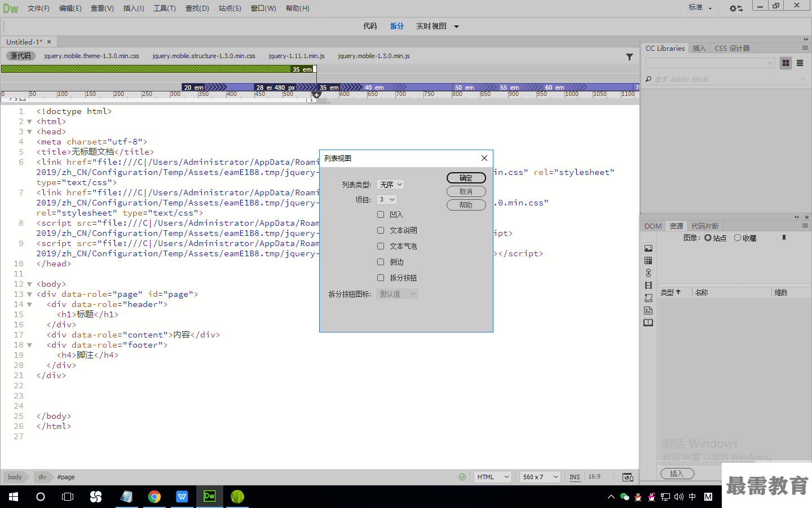Open the 标准 workspace dropdown
812x508 pixels.
(700, 8)
